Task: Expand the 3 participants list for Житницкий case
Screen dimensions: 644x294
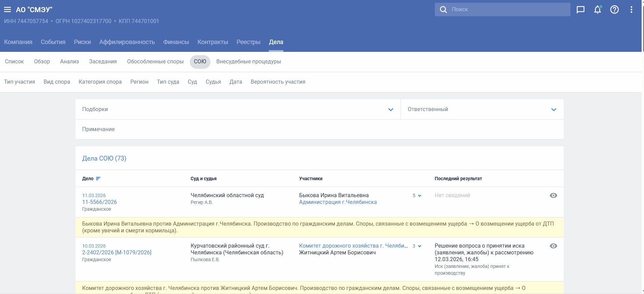Action: (417, 246)
